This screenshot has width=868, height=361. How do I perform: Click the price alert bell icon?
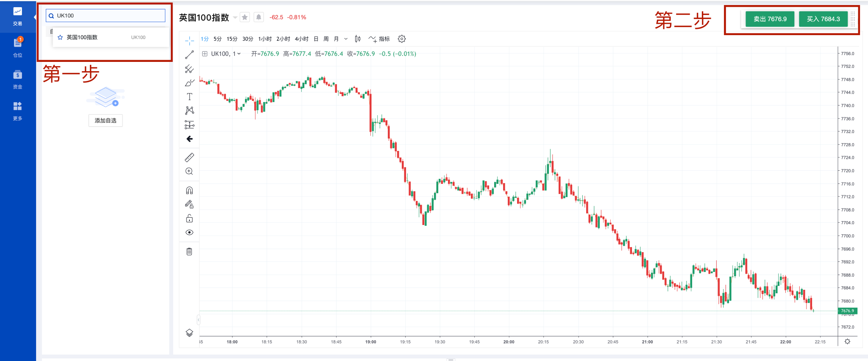coord(259,17)
